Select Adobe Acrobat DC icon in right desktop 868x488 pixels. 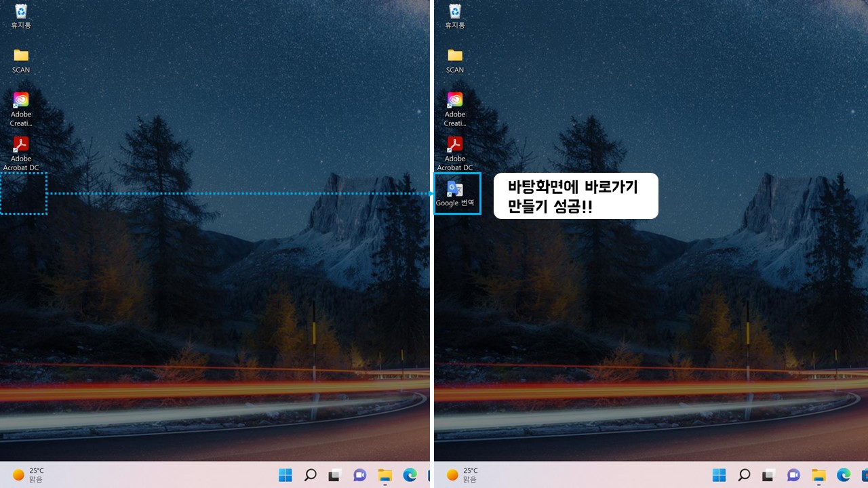[x=455, y=154]
